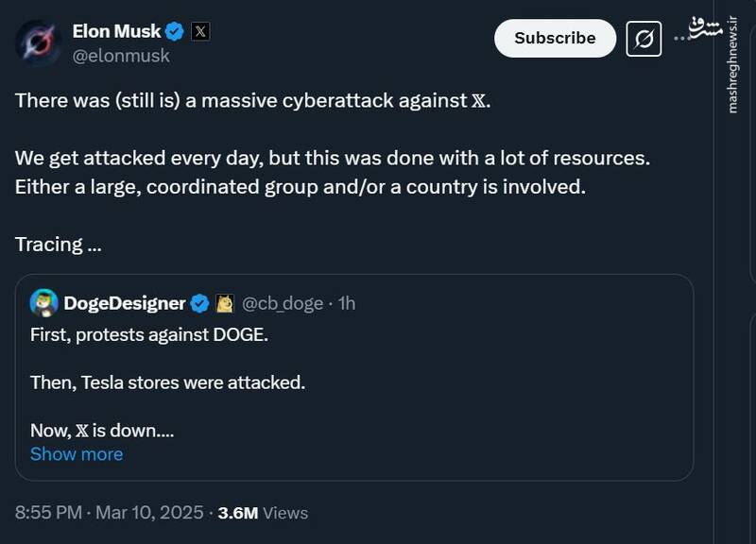Click the Doge emoji badge beside DogeDesigner
Screen dimensions: 756x544
225,303
